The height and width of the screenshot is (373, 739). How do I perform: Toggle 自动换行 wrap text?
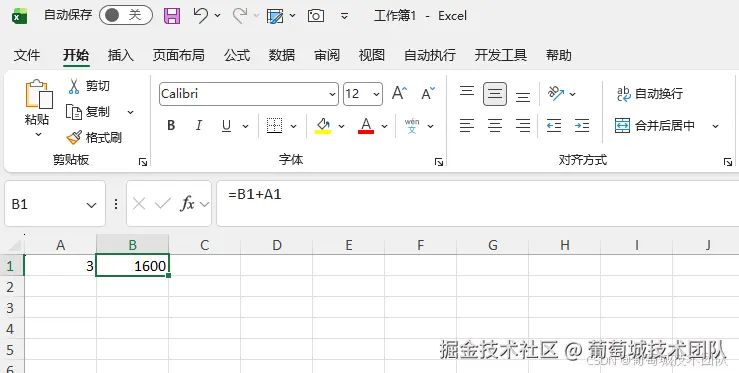(649, 94)
